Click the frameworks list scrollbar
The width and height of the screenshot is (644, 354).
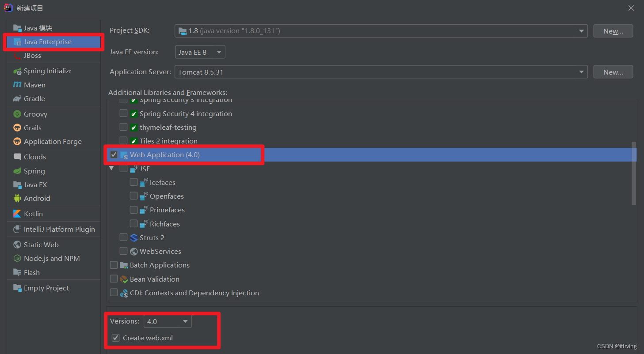click(x=634, y=173)
